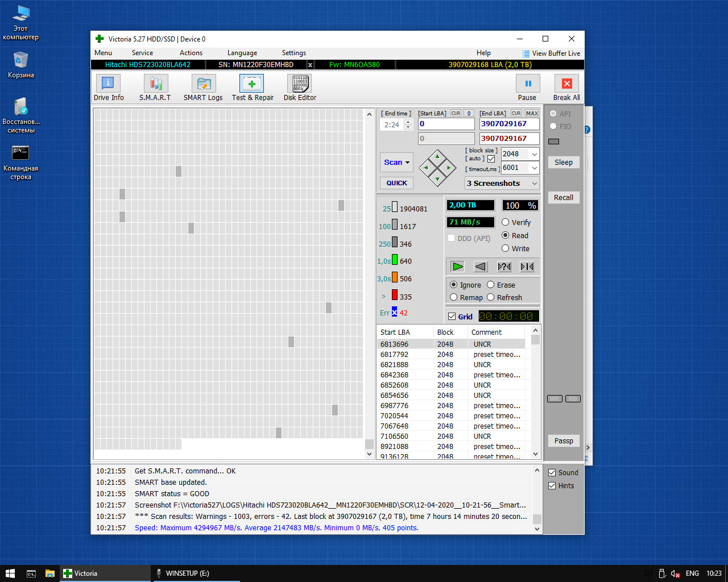The height and width of the screenshot is (582, 728).
Task: Open Корзина recycle bin desktop icon
Action: pyautogui.click(x=21, y=65)
